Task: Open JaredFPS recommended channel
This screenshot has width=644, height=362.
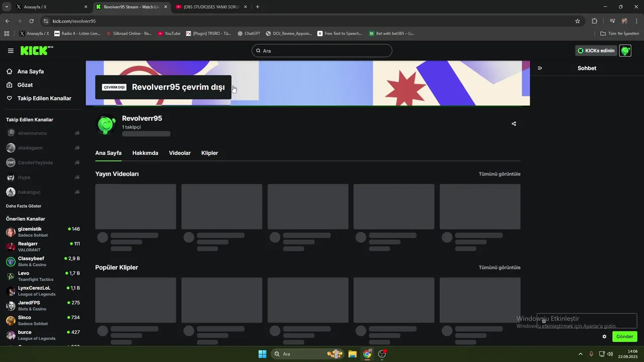Action: pos(43,306)
